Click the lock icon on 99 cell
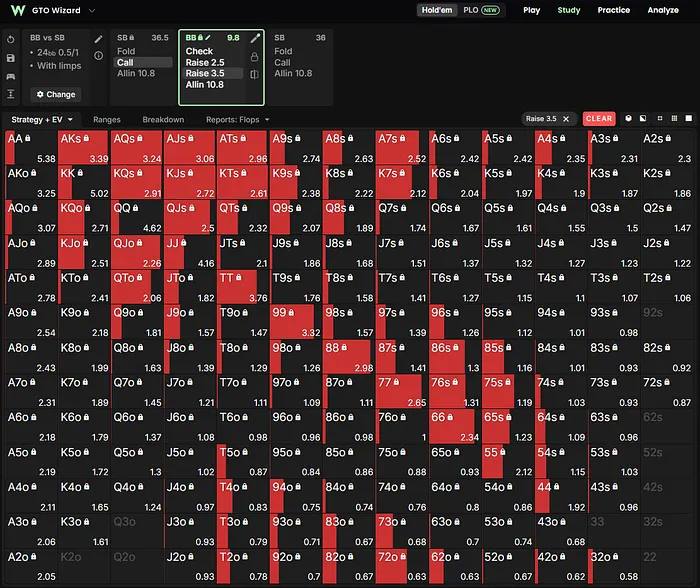The width and height of the screenshot is (700, 588). pyautogui.click(x=291, y=313)
